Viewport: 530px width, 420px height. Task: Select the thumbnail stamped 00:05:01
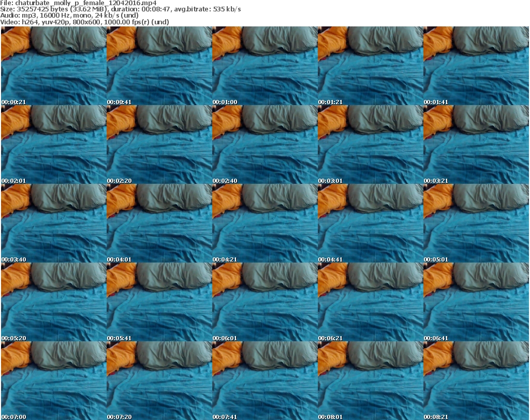click(476, 223)
